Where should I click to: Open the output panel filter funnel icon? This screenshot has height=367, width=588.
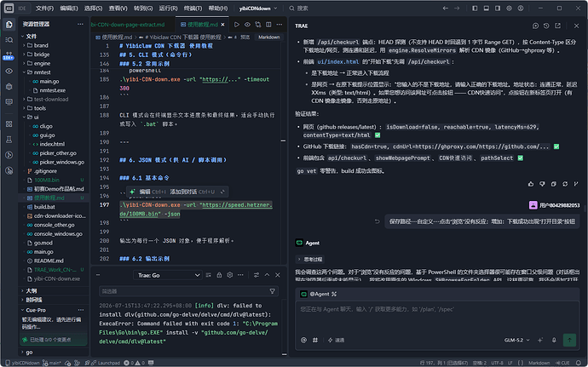[x=272, y=291]
